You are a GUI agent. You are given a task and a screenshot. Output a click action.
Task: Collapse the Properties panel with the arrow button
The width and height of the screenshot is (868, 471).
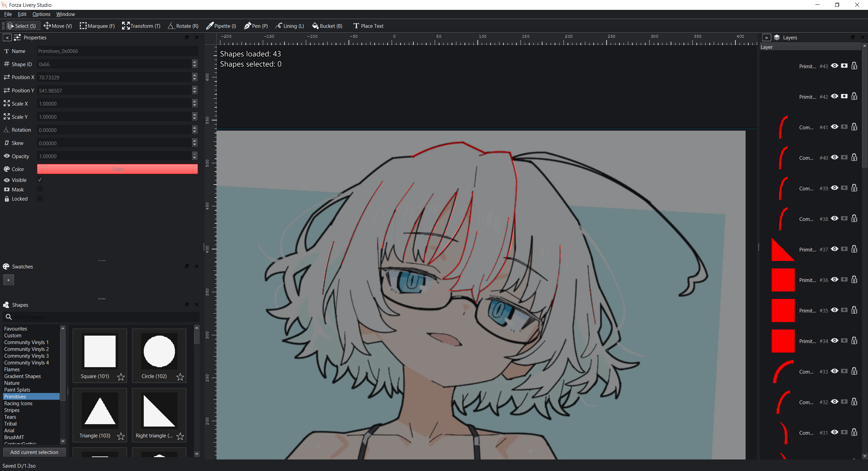tap(7, 37)
